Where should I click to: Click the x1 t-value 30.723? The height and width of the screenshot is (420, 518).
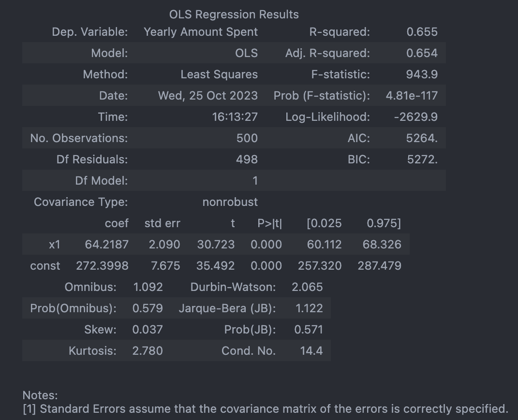(x=216, y=245)
